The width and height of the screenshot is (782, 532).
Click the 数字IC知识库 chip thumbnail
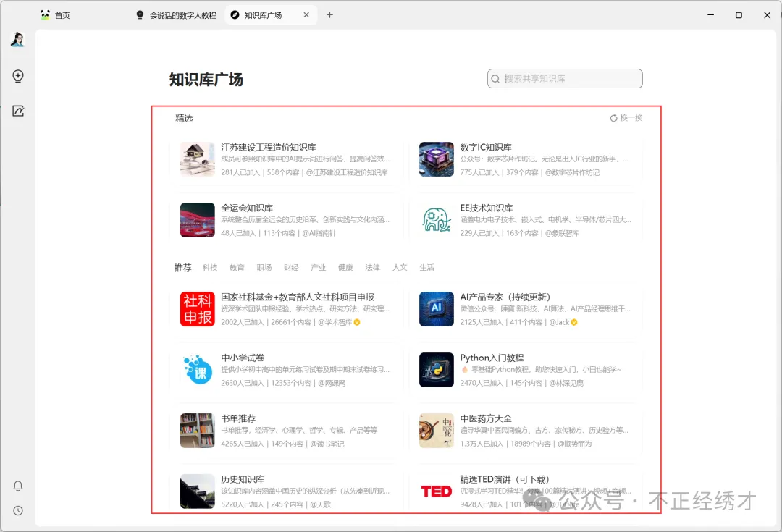click(x=437, y=159)
